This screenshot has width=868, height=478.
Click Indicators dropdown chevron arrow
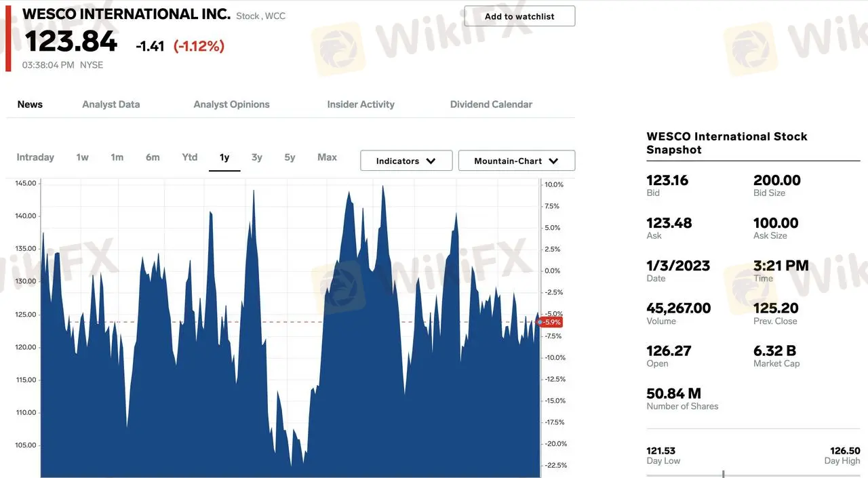click(431, 161)
